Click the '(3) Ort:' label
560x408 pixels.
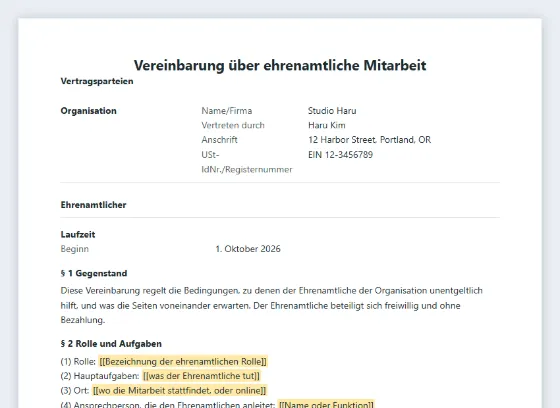(75, 390)
